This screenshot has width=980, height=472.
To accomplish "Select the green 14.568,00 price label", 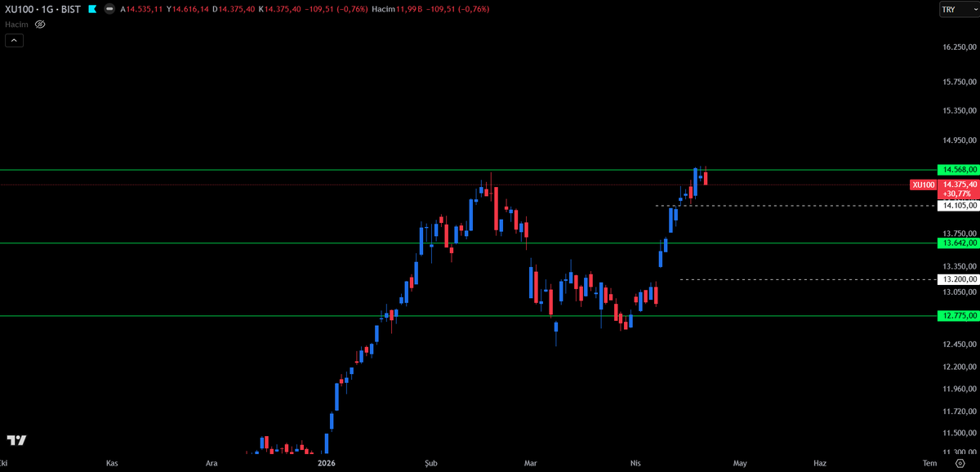I will pyautogui.click(x=960, y=170).
